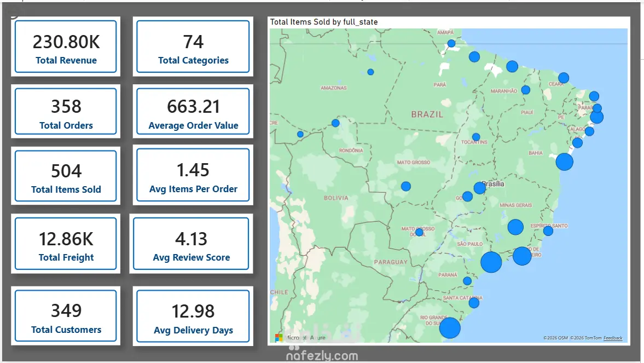Click the Total Orders 358 card
Screen dimensions: 644x363
tap(66, 111)
